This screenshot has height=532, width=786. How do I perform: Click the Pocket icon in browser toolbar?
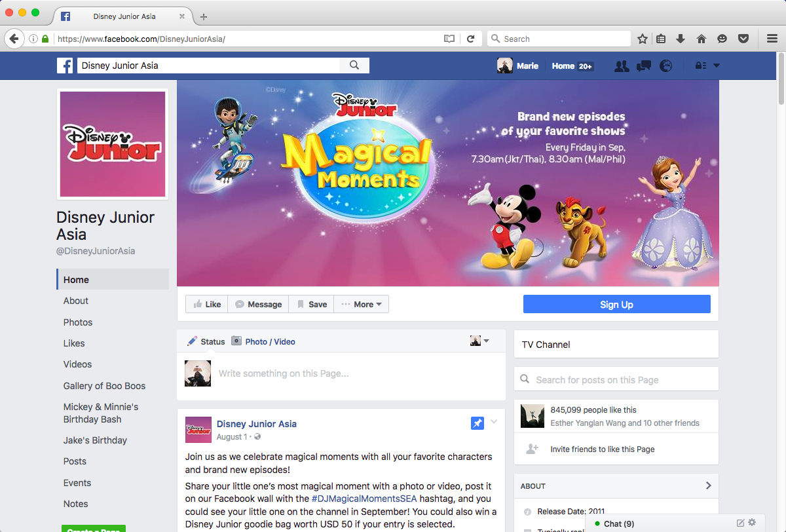tap(743, 39)
